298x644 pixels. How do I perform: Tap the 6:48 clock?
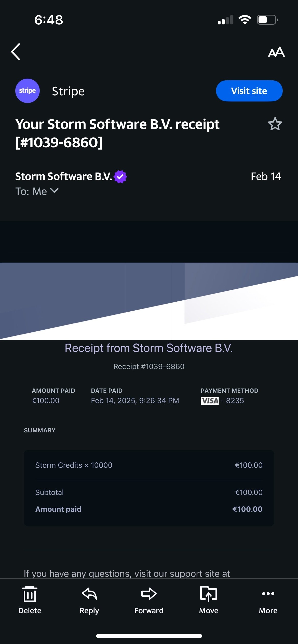pyautogui.click(x=49, y=20)
